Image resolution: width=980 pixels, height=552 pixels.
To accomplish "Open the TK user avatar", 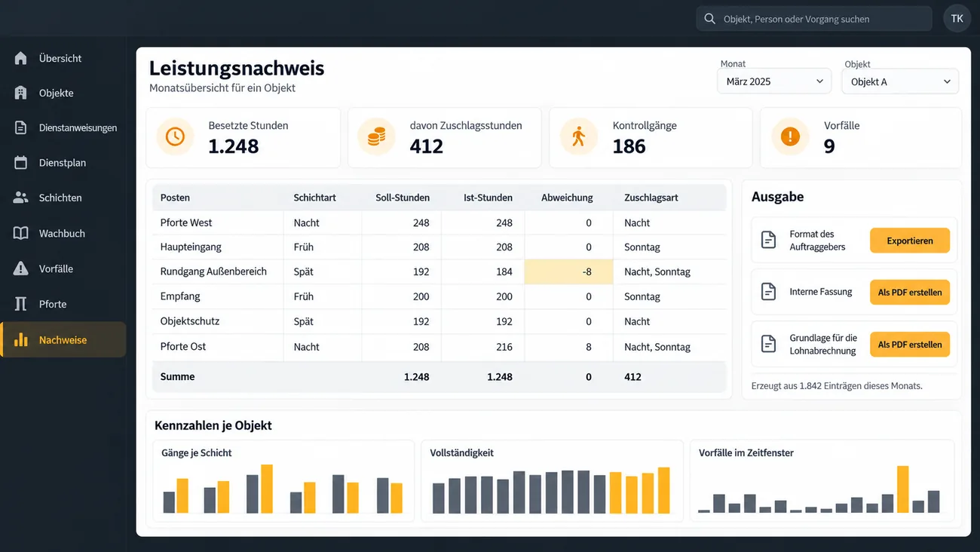I will click(x=957, y=19).
